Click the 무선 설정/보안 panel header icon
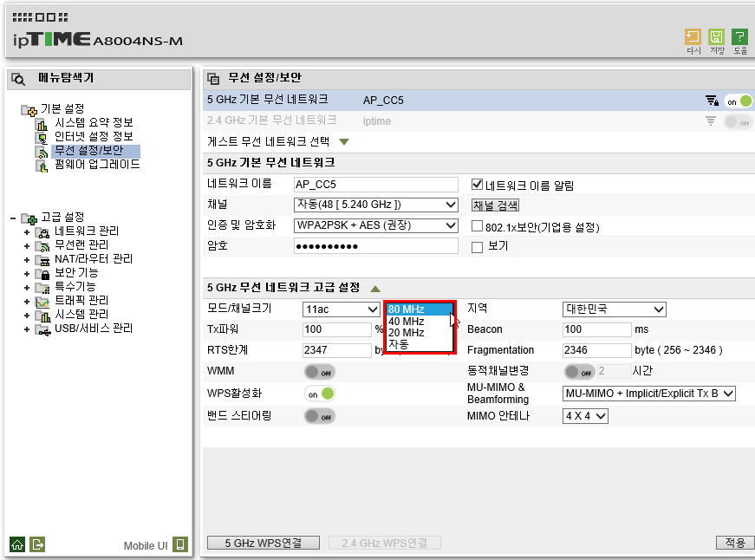Image resolution: width=755 pixels, height=560 pixels. point(213,78)
